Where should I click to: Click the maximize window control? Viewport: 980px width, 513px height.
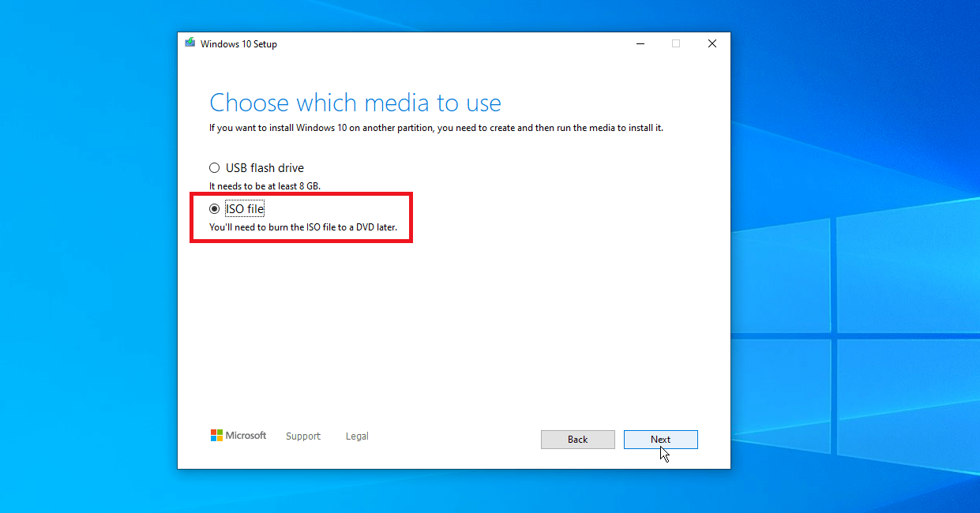676,43
